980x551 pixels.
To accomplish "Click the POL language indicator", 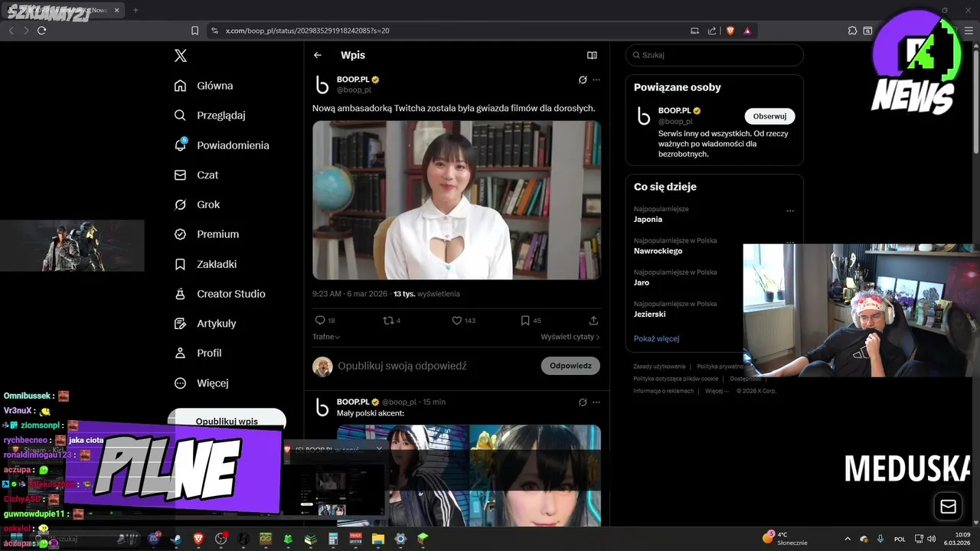I will (900, 539).
